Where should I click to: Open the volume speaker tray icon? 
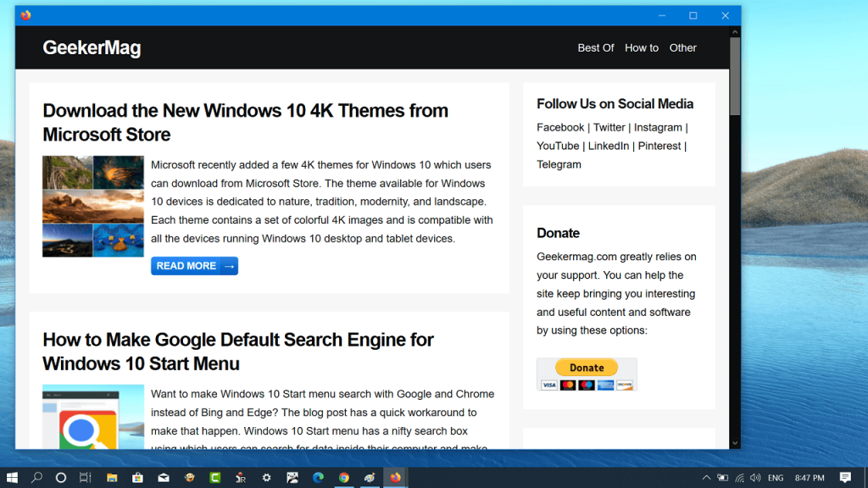pos(755,478)
